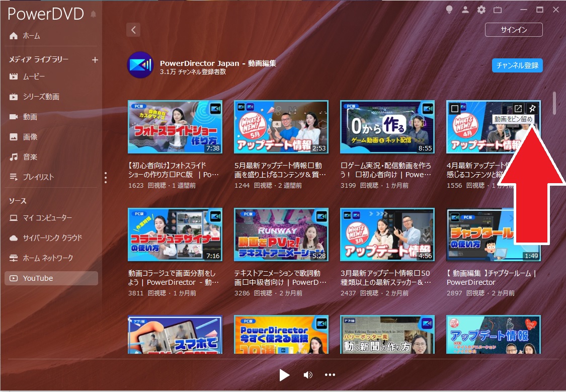Click the PowerDVD logo text
The image size is (566, 392).
46,14
